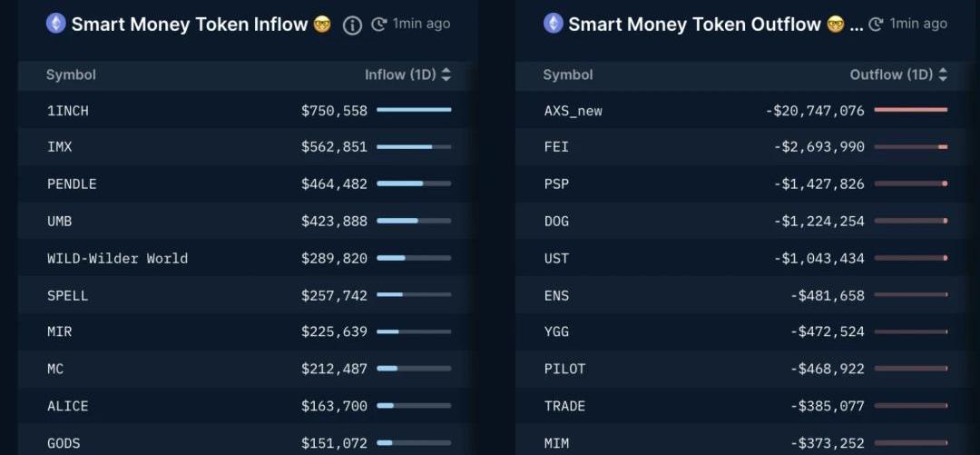Sort by Outflow (1D) arrows

tap(943, 74)
